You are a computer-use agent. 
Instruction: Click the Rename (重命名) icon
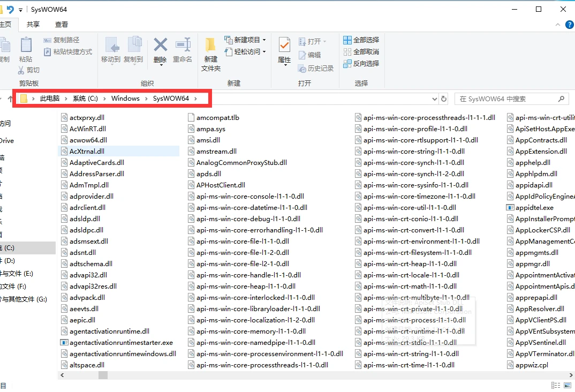click(183, 46)
